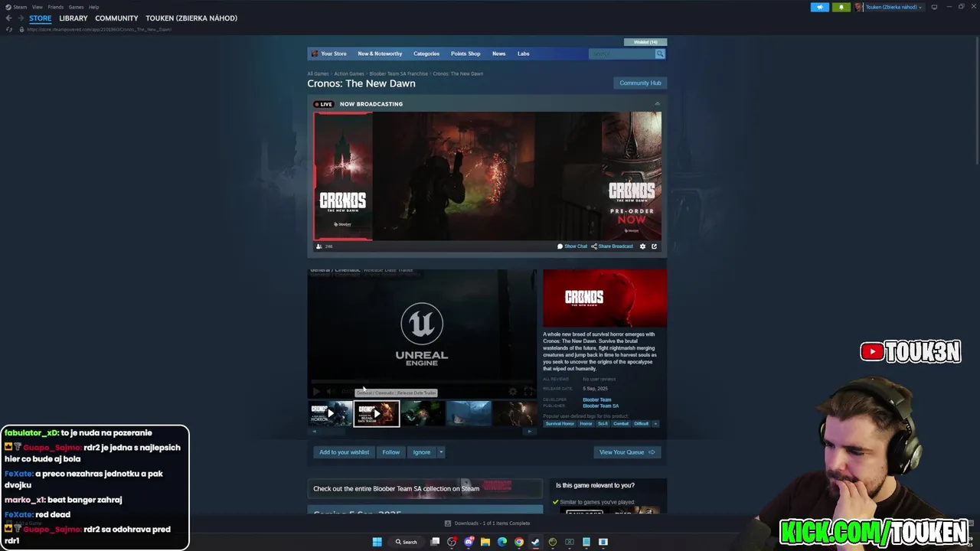Image resolution: width=980 pixels, height=551 pixels.
Task: Open the Bloober Team SA publisher link
Action: pyautogui.click(x=601, y=406)
